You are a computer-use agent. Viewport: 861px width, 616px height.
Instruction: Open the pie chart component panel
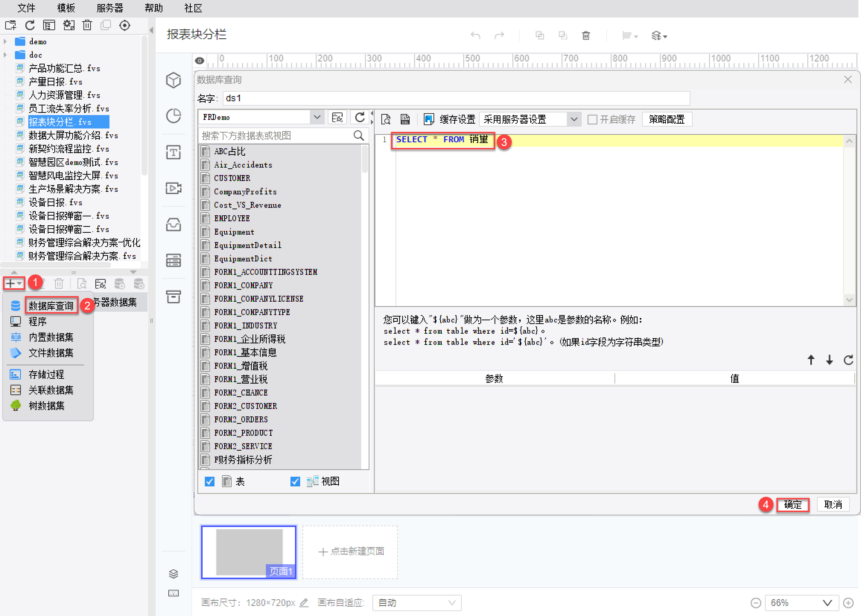173,116
